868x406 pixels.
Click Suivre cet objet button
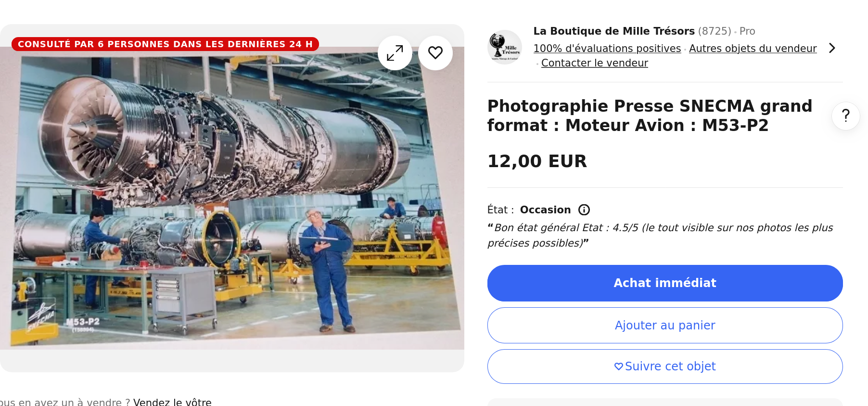(665, 367)
